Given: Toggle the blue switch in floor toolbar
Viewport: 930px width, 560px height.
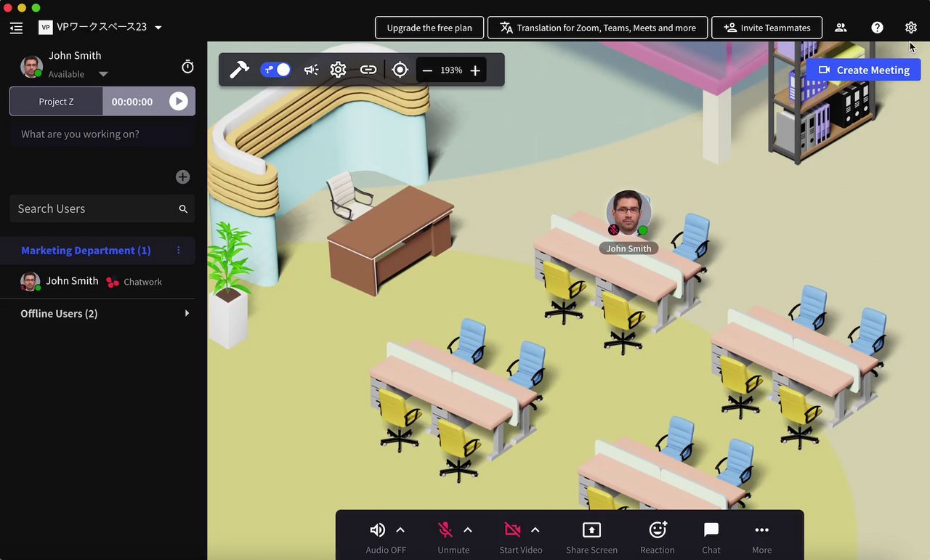Looking at the screenshot, I should pyautogui.click(x=276, y=70).
